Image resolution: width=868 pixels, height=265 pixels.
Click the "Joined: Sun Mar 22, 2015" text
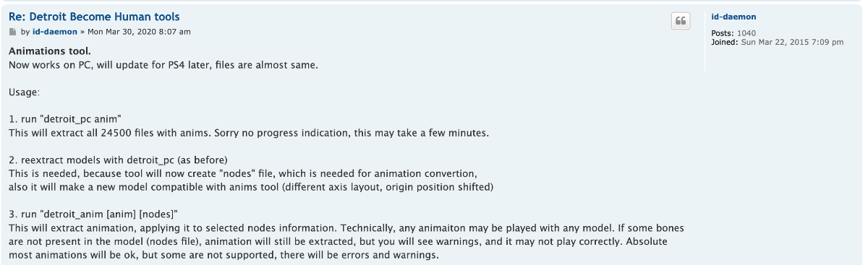click(778, 42)
